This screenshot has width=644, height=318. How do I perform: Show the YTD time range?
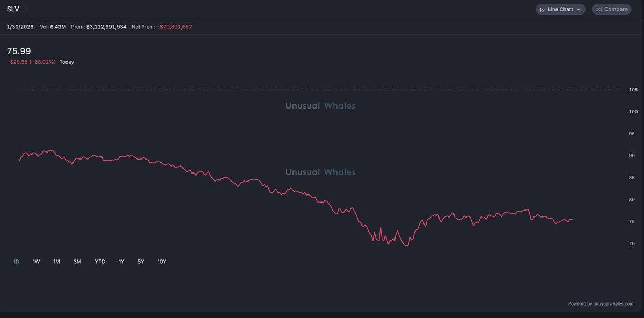[x=100, y=262]
